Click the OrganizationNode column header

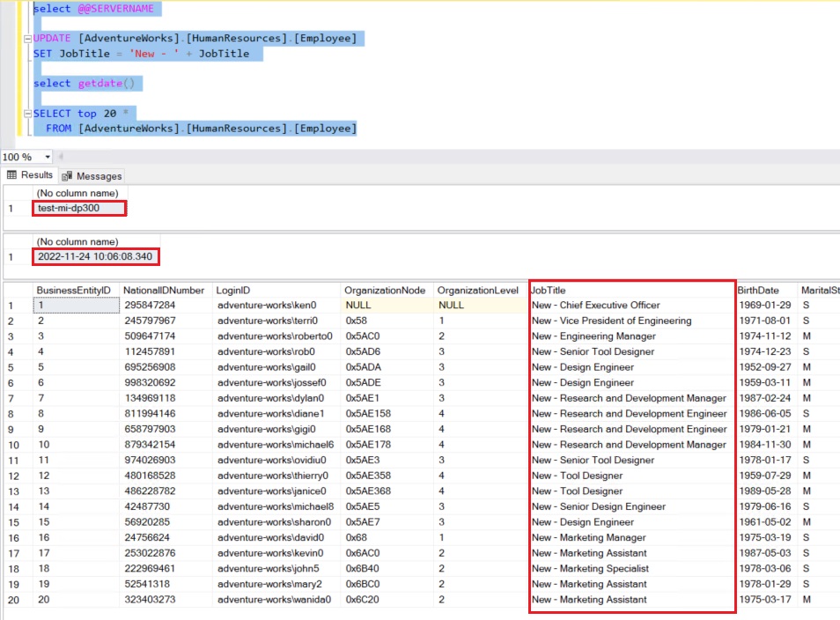coord(385,291)
